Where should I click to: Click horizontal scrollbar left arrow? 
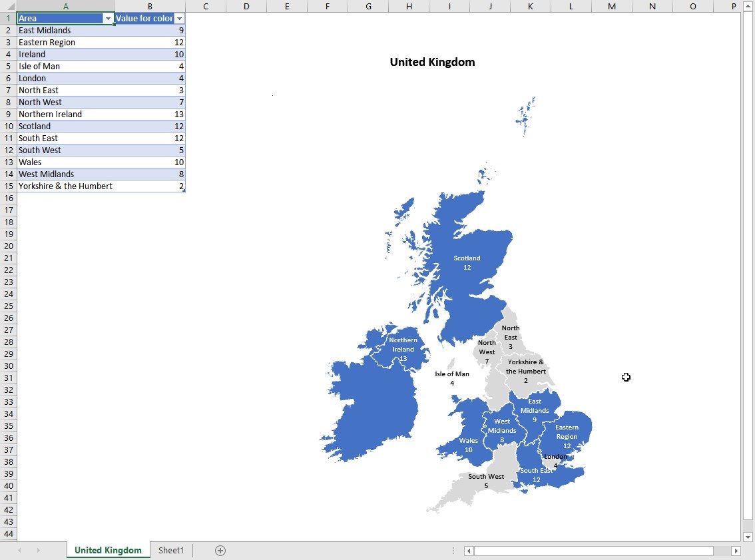tap(469, 551)
